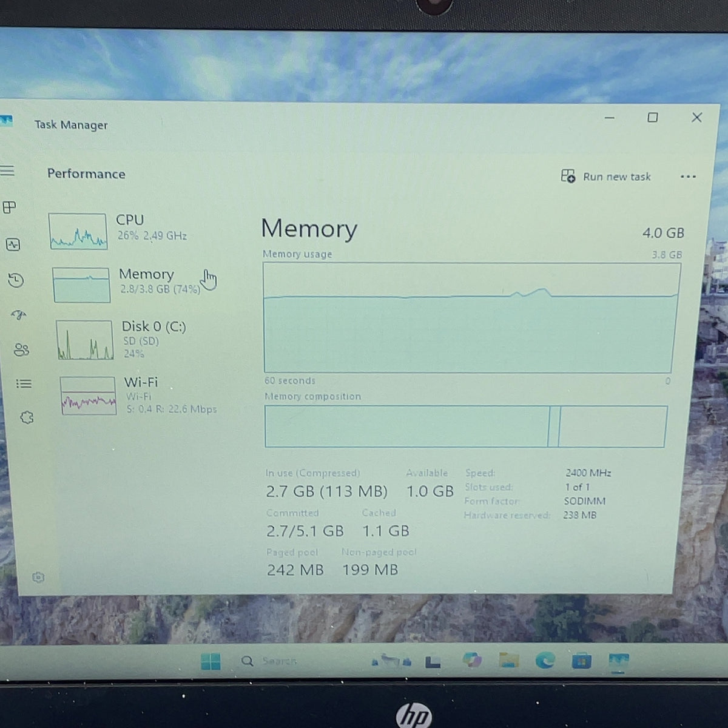The width and height of the screenshot is (728, 728).
Task: Click the three-dot more options button
Action: [x=688, y=177]
